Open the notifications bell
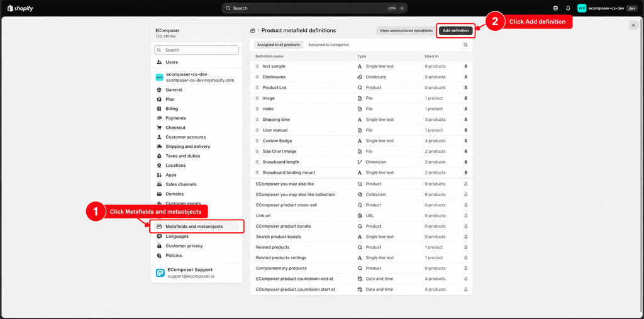Image resolution: width=644 pixels, height=319 pixels. click(x=568, y=8)
